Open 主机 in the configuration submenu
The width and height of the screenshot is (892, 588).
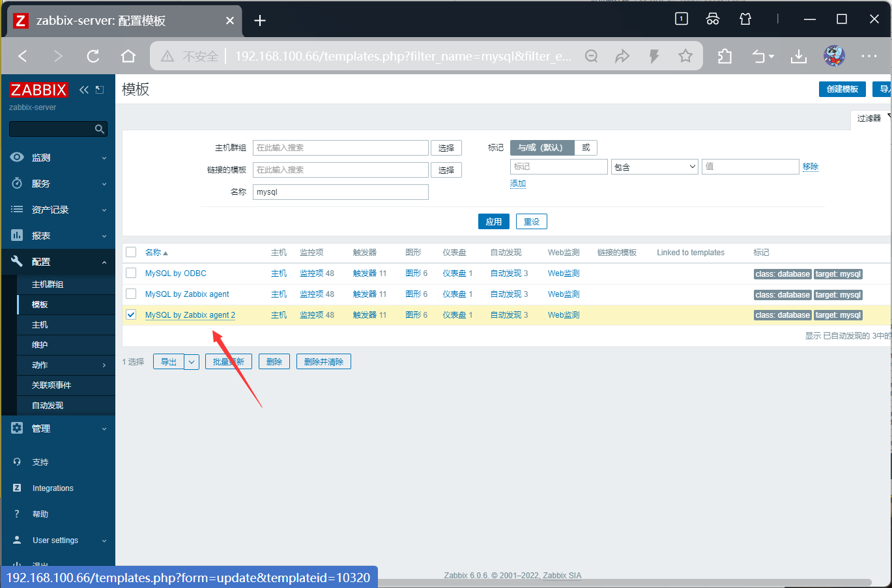pos(66,325)
